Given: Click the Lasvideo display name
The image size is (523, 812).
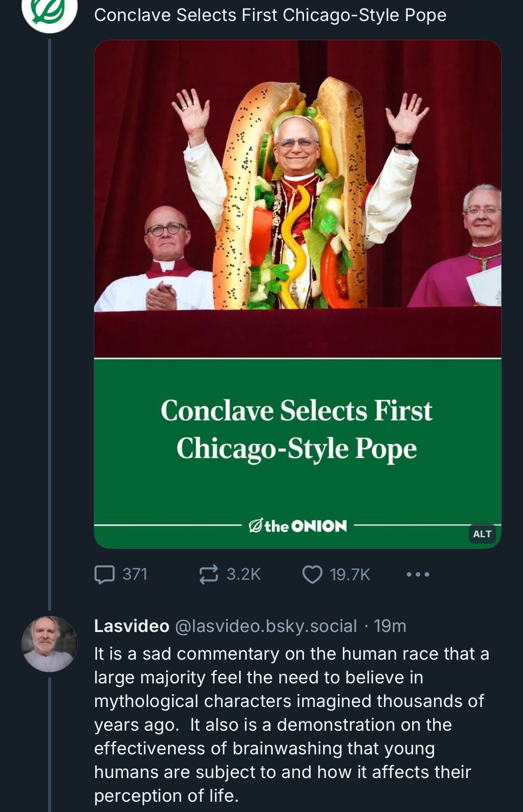Looking at the screenshot, I should [x=132, y=626].
